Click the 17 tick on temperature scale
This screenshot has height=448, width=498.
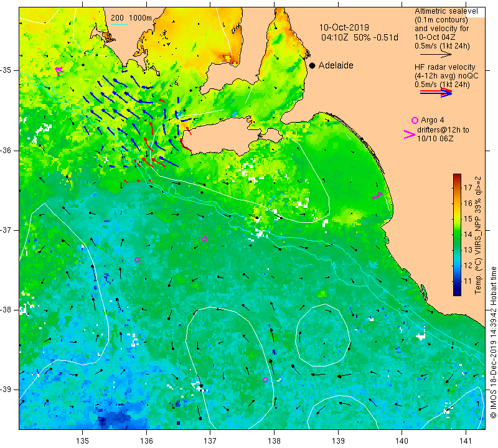pyautogui.click(x=468, y=187)
